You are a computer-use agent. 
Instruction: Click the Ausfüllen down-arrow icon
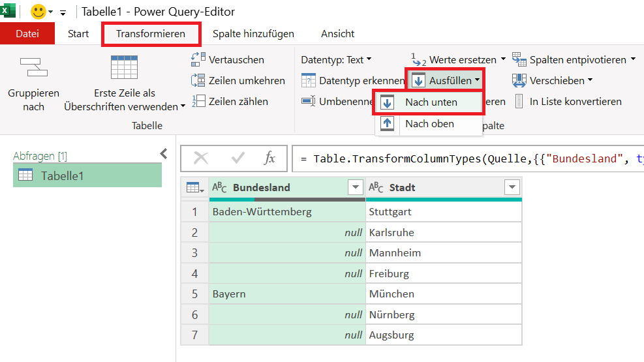418,80
